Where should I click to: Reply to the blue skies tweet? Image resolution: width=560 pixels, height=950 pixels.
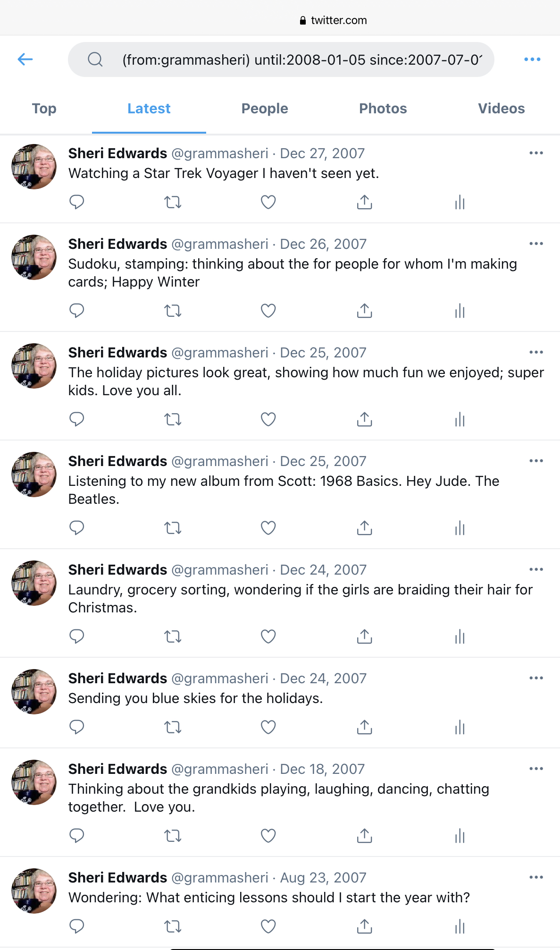(x=76, y=728)
